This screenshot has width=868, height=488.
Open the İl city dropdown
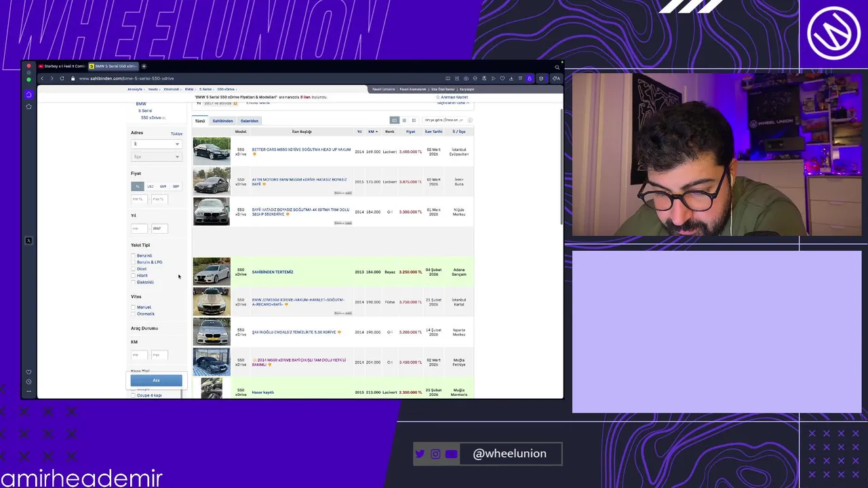[x=156, y=144]
